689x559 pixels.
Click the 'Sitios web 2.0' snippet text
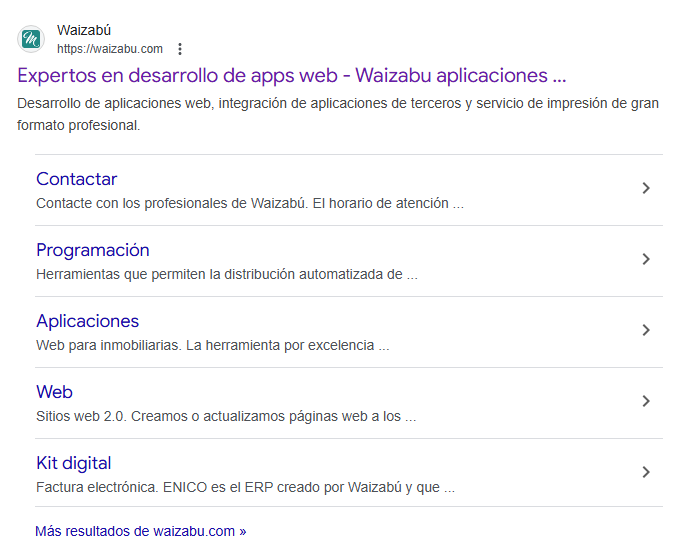click(225, 417)
